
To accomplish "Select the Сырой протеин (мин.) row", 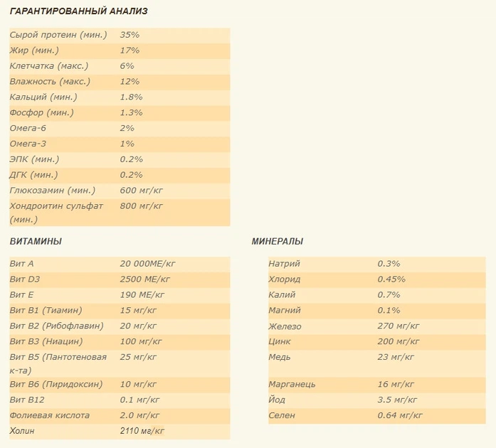I will 120,35.
